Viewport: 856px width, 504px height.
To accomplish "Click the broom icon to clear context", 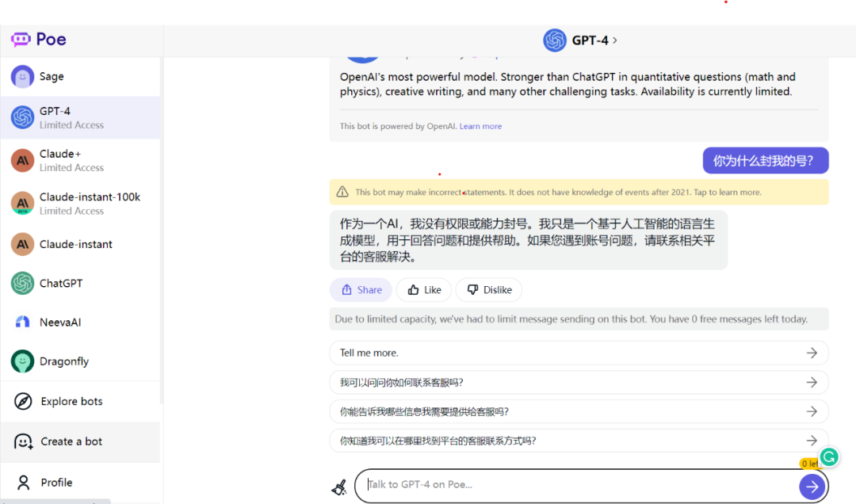I will click(x=339, y=487).
